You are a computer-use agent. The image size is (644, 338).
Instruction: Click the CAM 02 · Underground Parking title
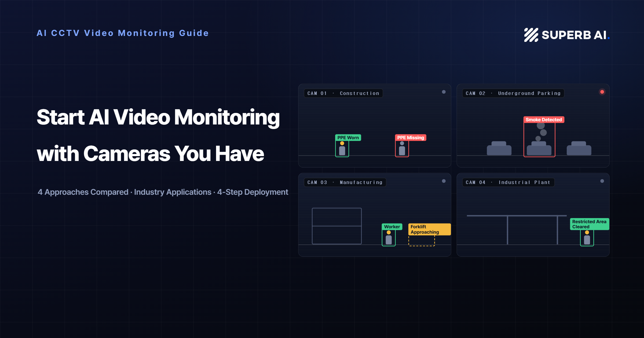513,93
